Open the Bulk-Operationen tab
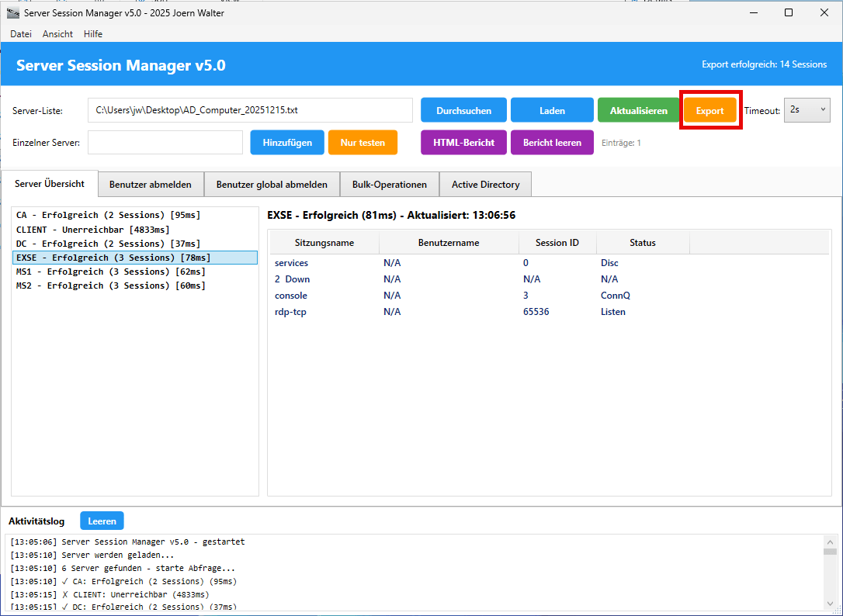The height and width of the screenshot is (616, 843). pyautogui.click(x=390, y=185)
